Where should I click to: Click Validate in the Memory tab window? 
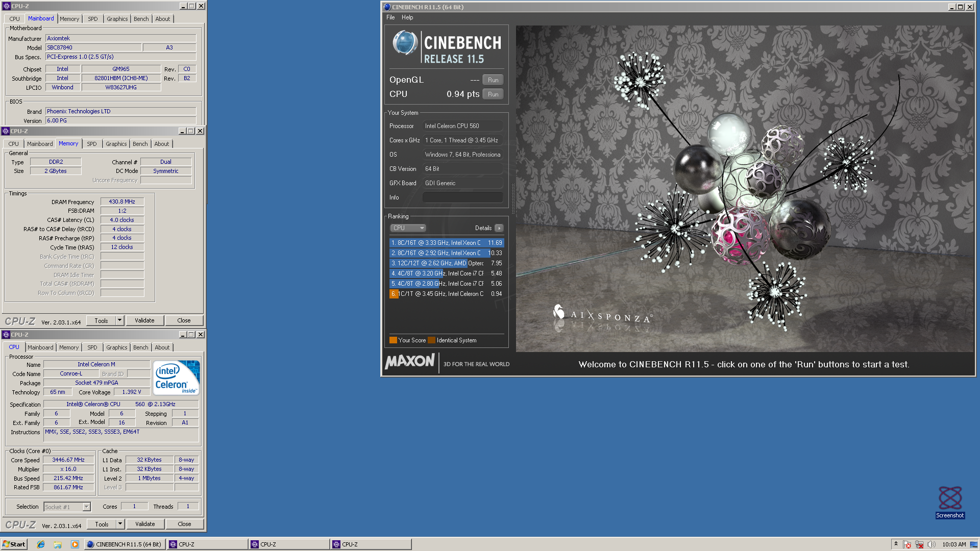[144, 320]
